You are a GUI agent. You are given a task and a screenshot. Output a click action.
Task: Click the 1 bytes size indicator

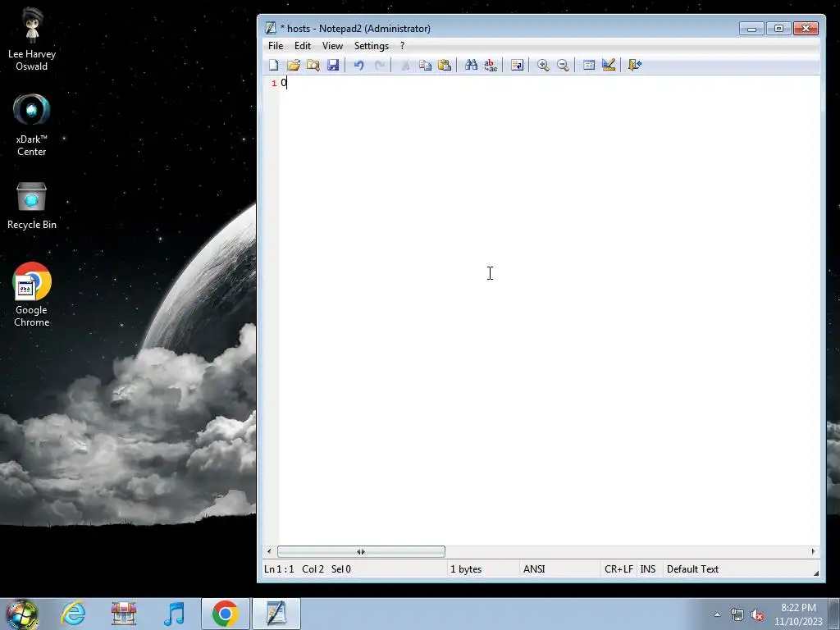[x=466, y=569]
